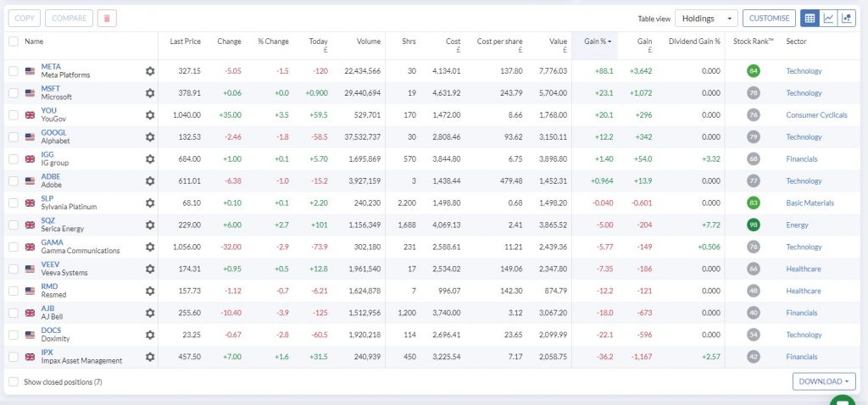Sort table by Last Price column header
Viewport: 868px width, 405px height.
(x=185, y=41)
